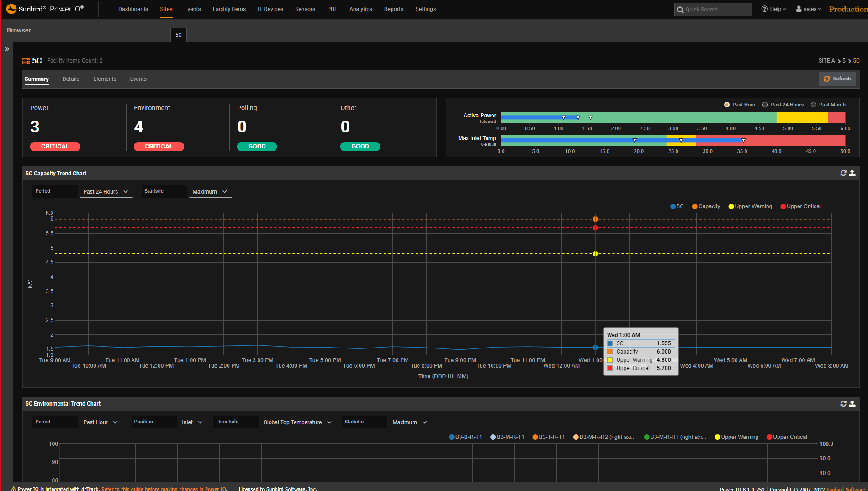Image resolution: width=868 pixels, height=491 pixels.
Task: Open the Analytics menu item
Action: click(360, 9)
